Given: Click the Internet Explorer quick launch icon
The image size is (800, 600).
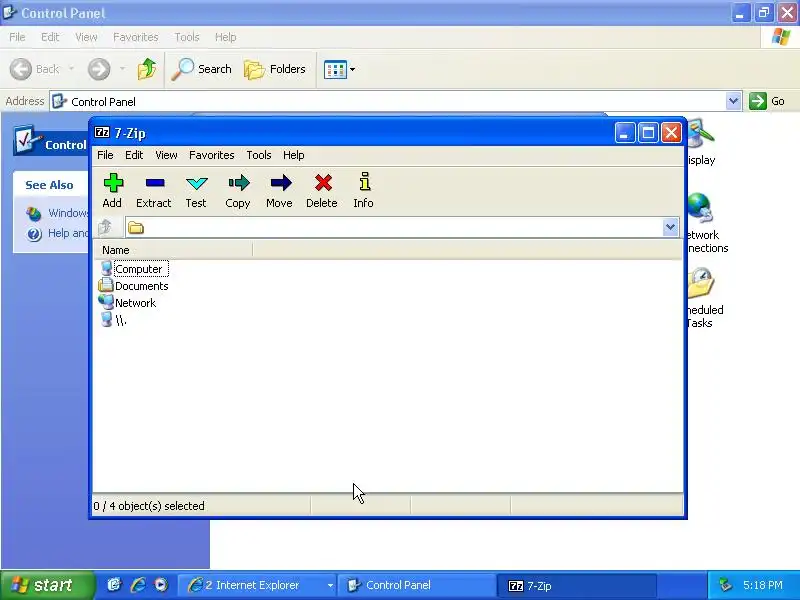Looking at the screenshot, I should (x=138, y=585).
